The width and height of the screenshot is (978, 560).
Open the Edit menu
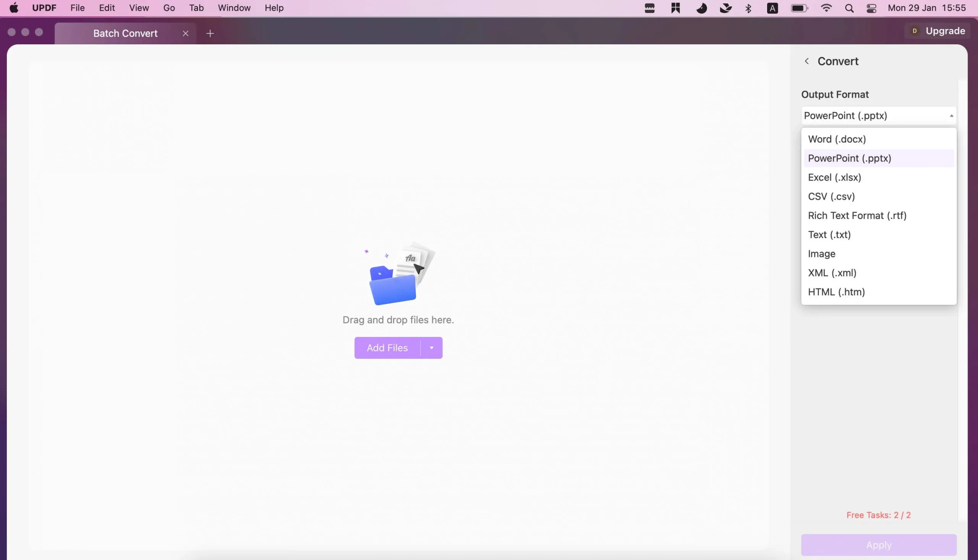coord(107,7)
